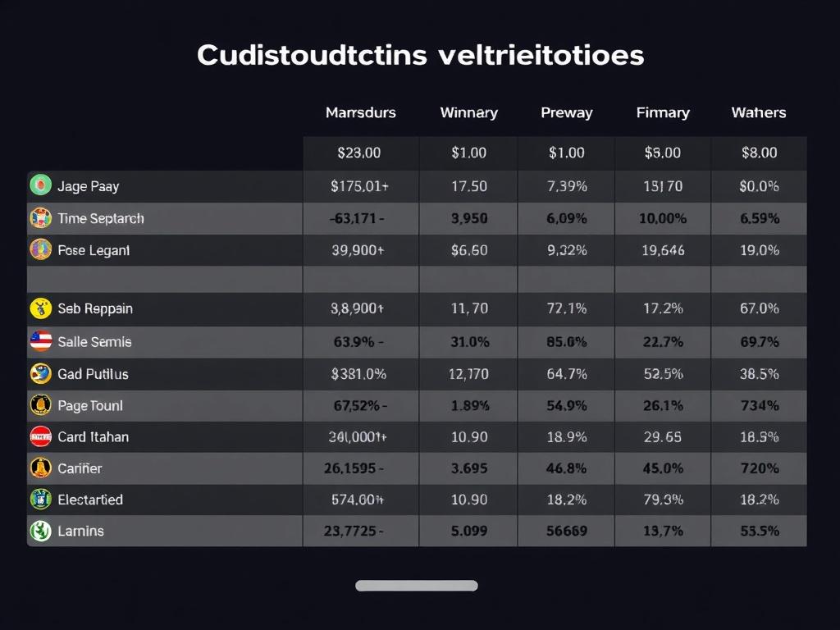Select the Carifier row icon

pos(40,468)
